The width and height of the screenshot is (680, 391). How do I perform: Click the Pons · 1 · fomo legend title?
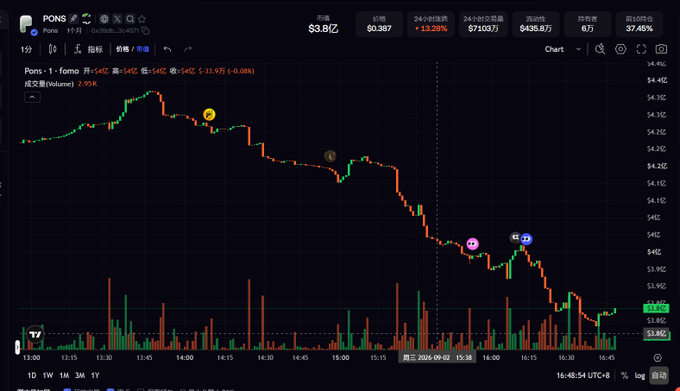pos(52,71)
